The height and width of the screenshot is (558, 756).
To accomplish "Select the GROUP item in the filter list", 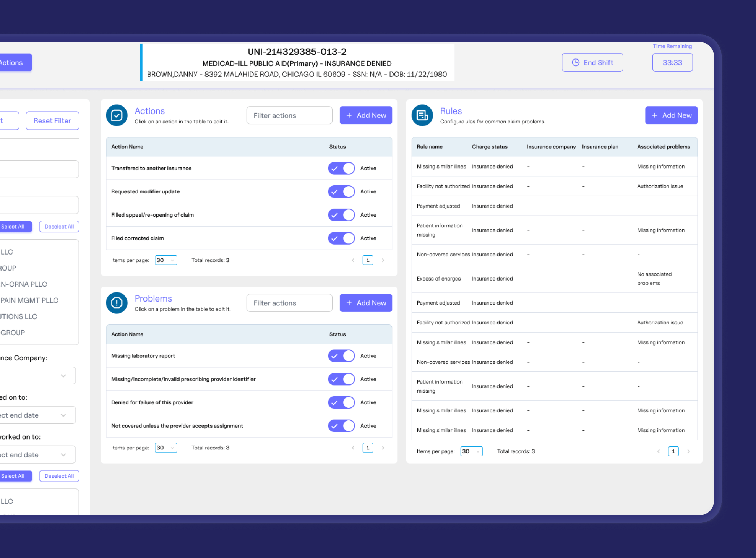I will 13,333.
